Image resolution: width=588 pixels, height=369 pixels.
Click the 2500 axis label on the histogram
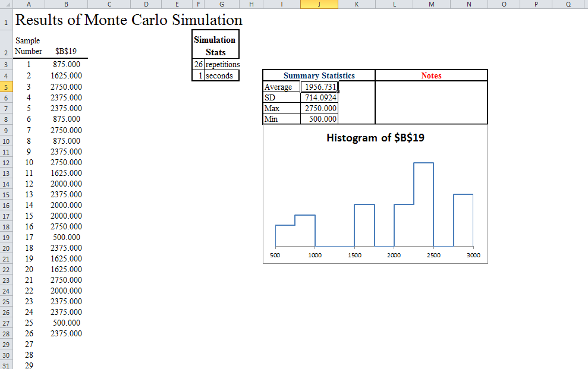433,255
